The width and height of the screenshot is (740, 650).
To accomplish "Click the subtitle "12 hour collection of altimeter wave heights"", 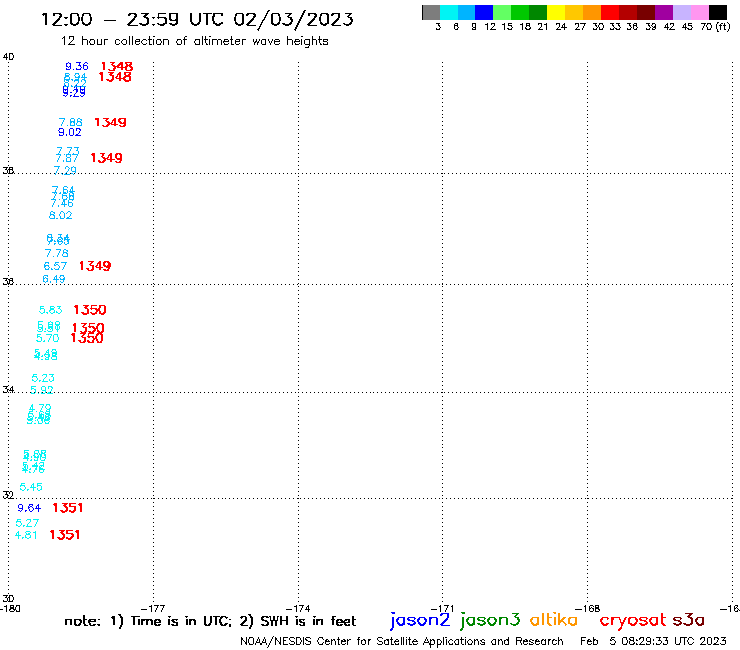I will tap(194, 41).
